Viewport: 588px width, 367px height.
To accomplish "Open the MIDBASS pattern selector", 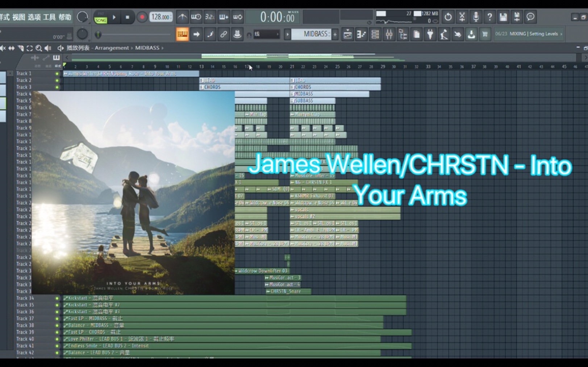I will coord(312,34).
